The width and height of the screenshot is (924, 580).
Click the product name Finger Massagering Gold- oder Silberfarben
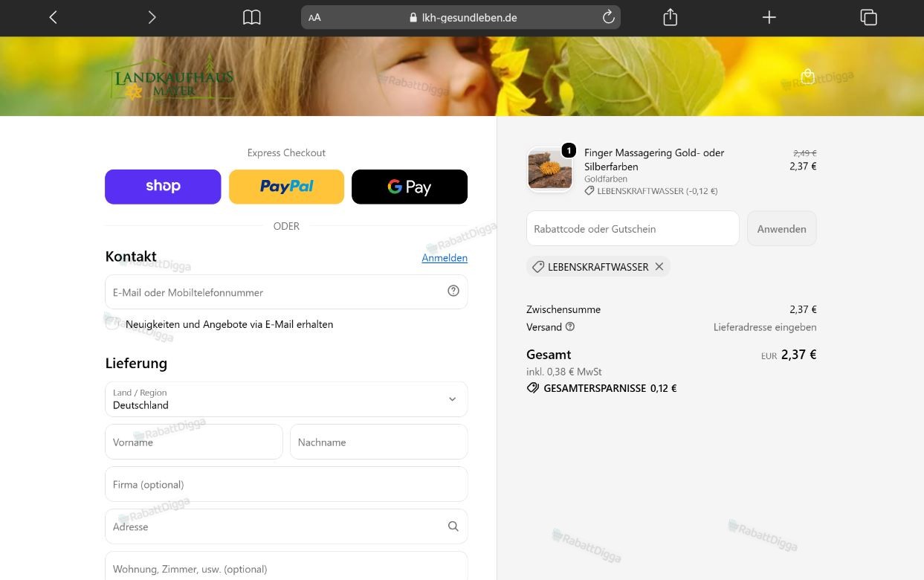click(654, 159)
